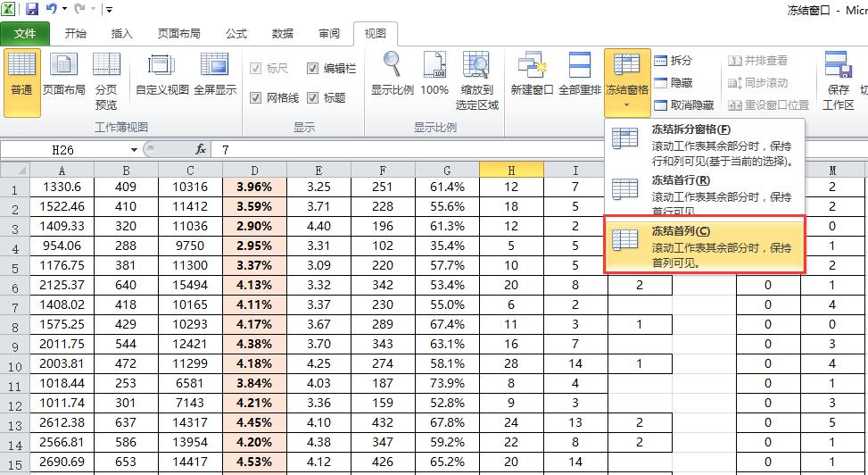This screenshot has width=868, height=475.
Task: Click column header H
Action: [511, 170]
